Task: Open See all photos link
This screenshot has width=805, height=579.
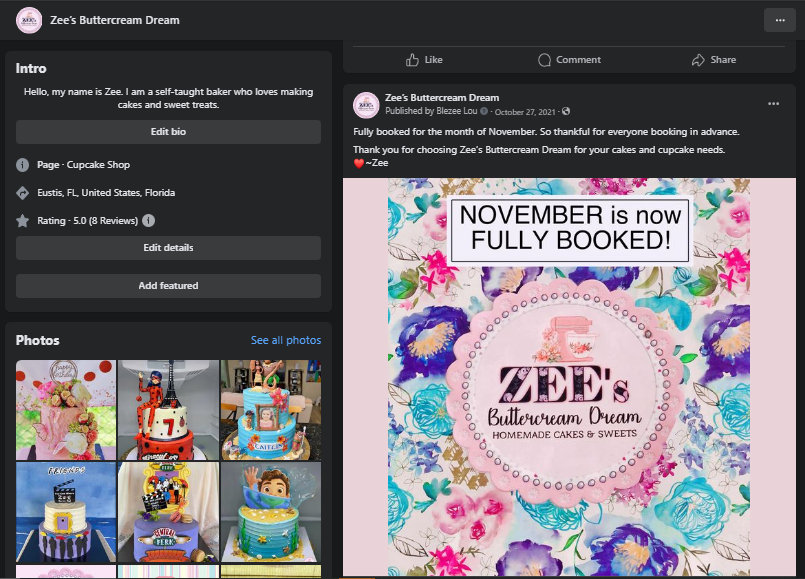Action: [286, 340]
